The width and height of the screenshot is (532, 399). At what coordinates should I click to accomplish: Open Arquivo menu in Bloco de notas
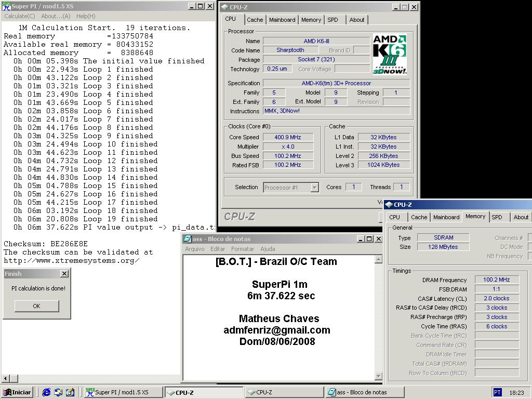pos(195,249)
